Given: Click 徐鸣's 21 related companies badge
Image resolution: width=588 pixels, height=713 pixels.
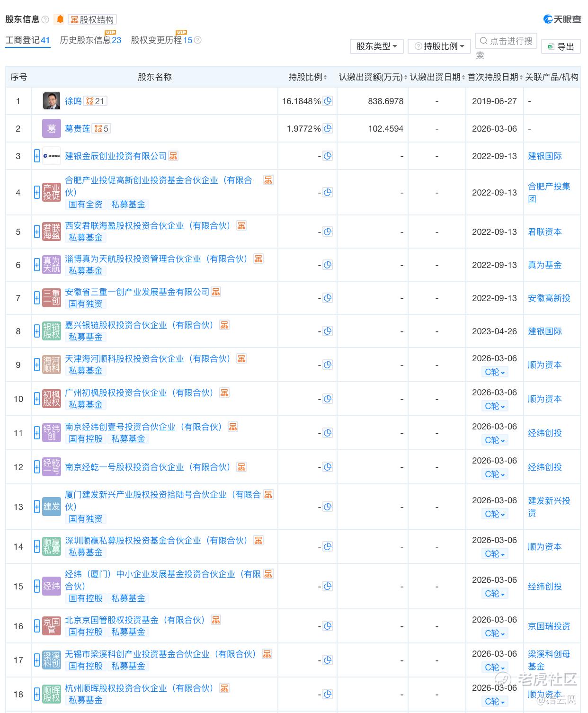Looking at the screenshot, I should pos(95,101).
